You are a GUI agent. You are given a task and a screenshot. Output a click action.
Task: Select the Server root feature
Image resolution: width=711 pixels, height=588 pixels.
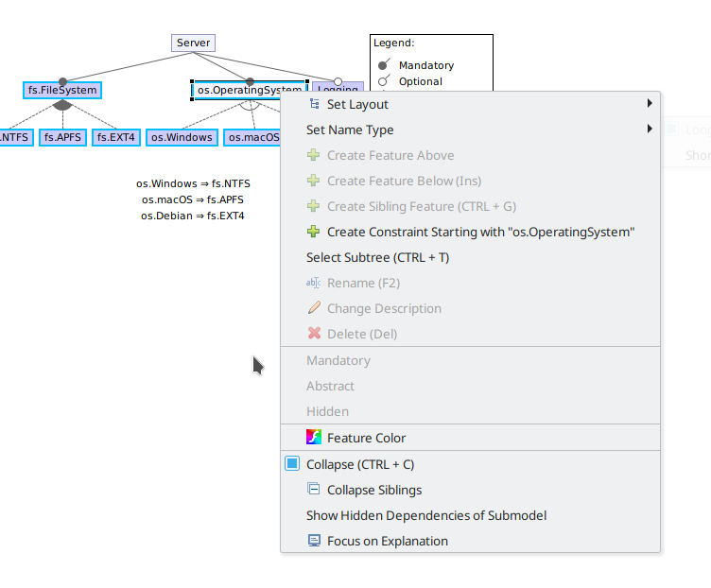pos(193,43)
